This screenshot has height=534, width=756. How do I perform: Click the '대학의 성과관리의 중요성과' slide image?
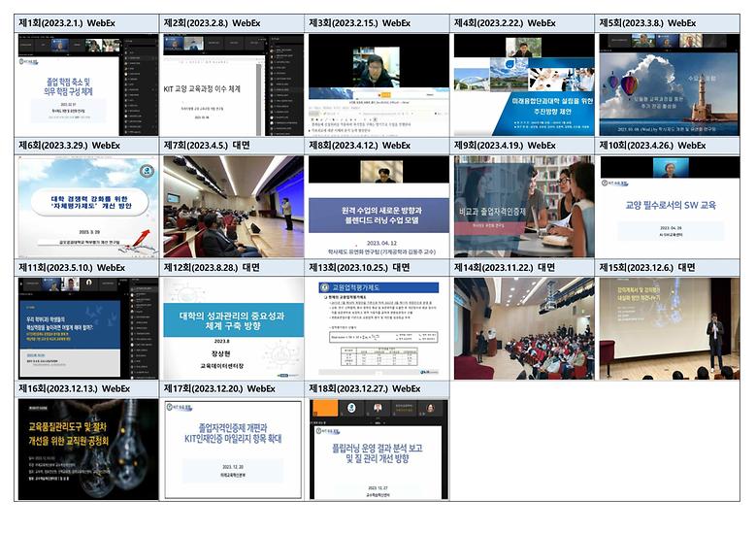coord(232,327)
